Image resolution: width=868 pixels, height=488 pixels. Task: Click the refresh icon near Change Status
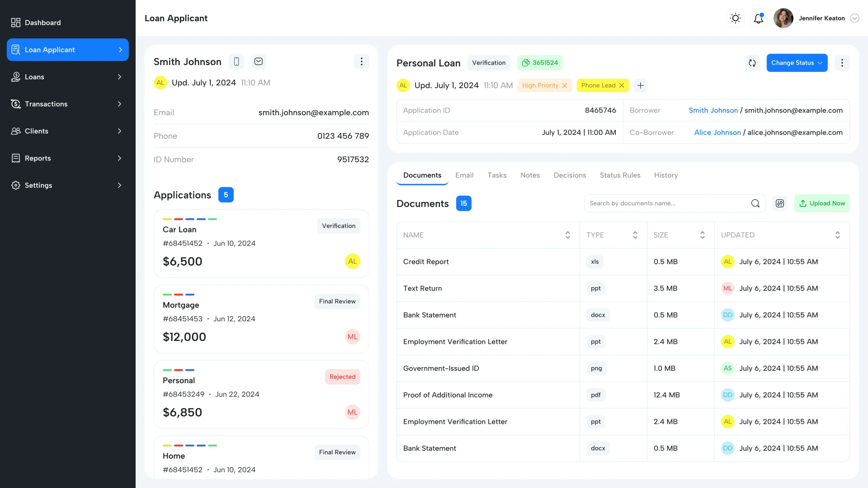pyautogui.click(x=752, y=63)
